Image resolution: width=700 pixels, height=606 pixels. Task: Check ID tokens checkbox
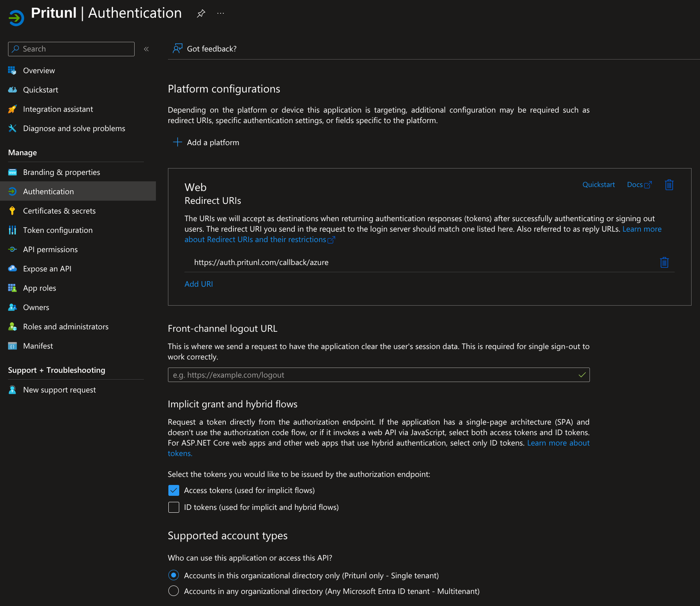pos(174,507)
